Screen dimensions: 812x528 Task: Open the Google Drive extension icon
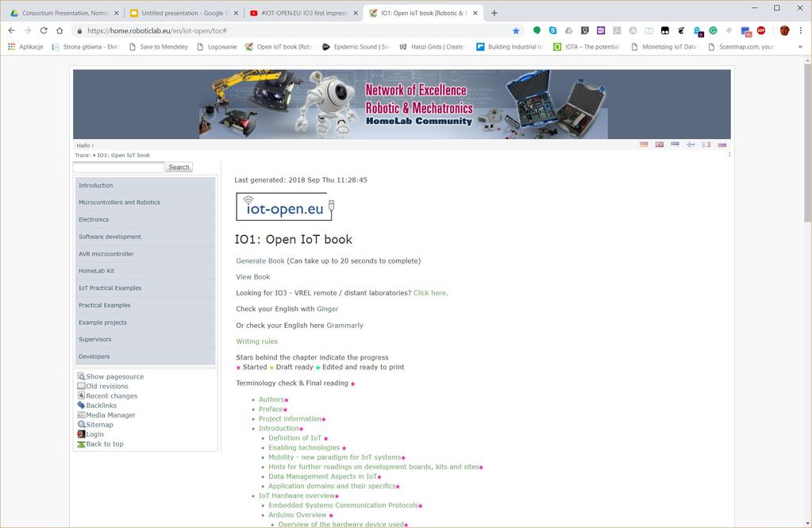click(x=568, y=31)
